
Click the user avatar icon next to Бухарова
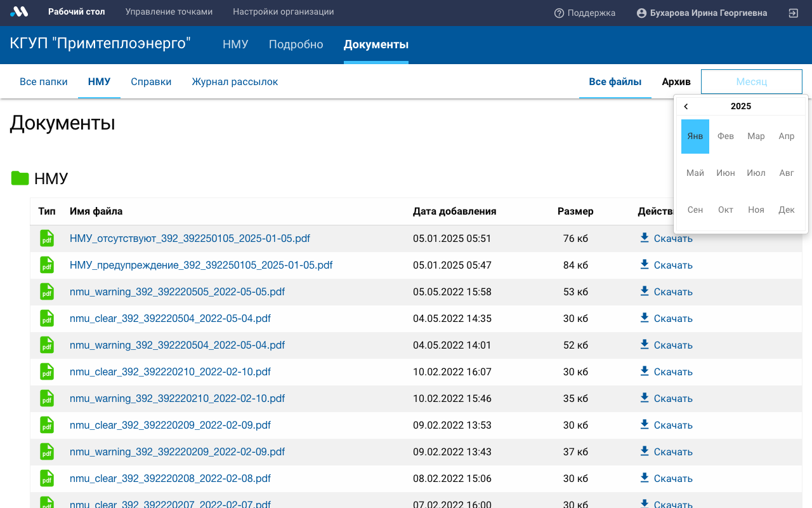pos(641,13)
